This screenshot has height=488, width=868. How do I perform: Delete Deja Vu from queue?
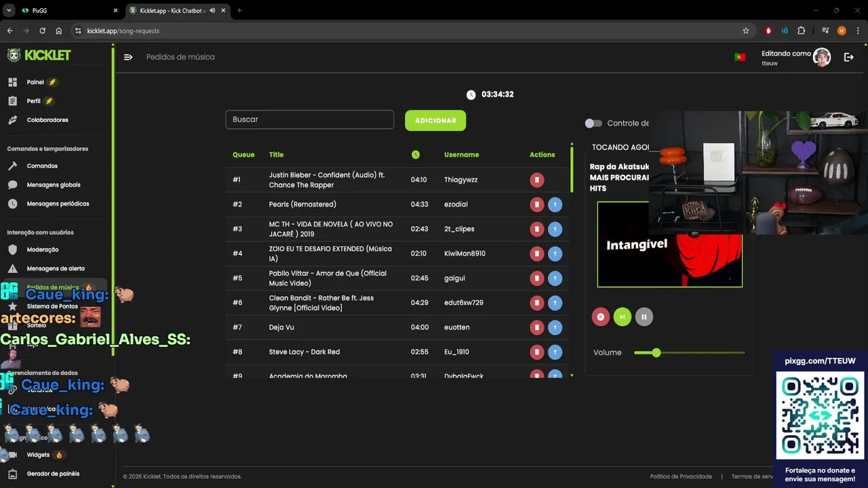click(x=536, y=327)
